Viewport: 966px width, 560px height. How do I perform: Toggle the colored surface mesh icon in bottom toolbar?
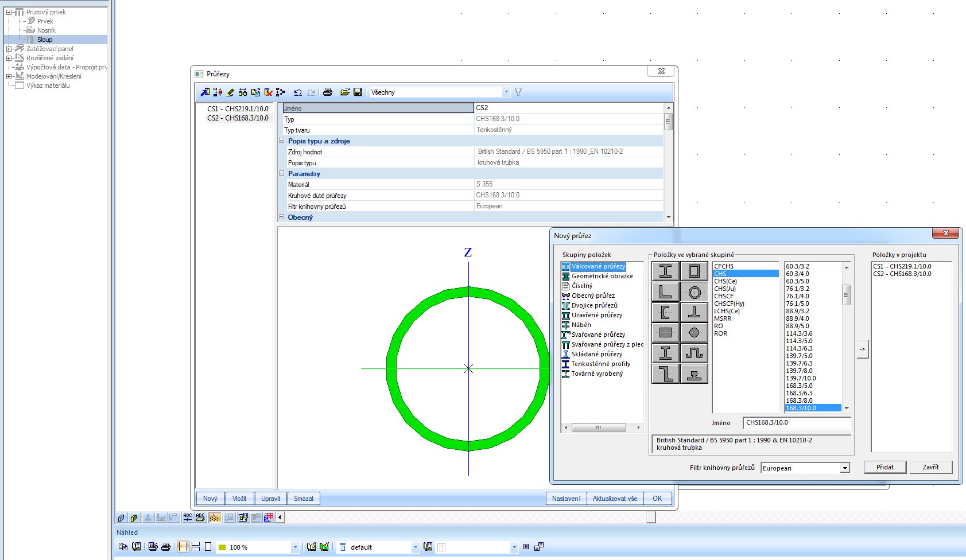[215, 517]
